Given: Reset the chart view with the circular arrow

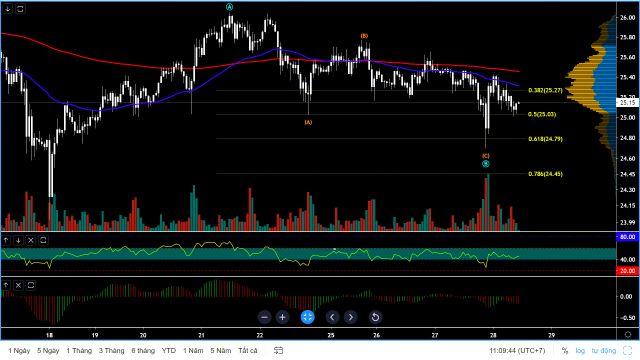Looking at the screenshot, I should 375,317.
